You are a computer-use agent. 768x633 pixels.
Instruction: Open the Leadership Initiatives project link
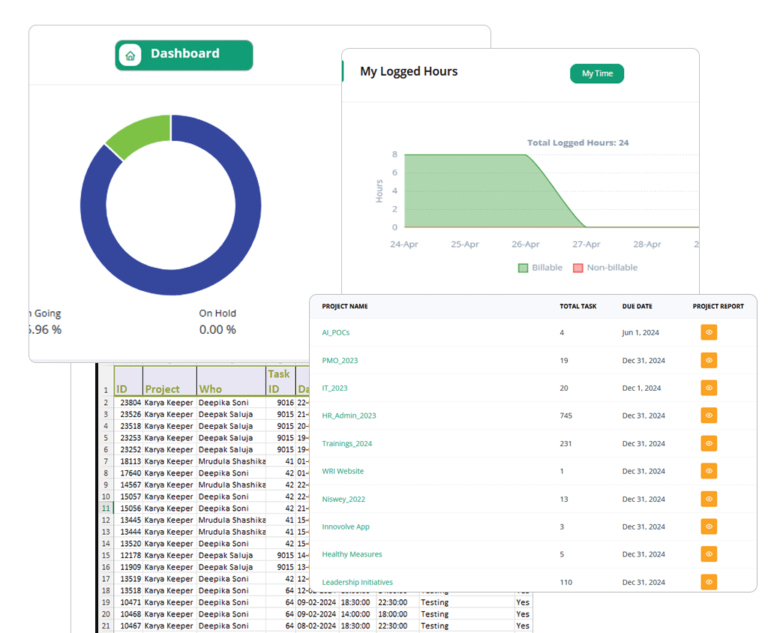tap(357, 582)
